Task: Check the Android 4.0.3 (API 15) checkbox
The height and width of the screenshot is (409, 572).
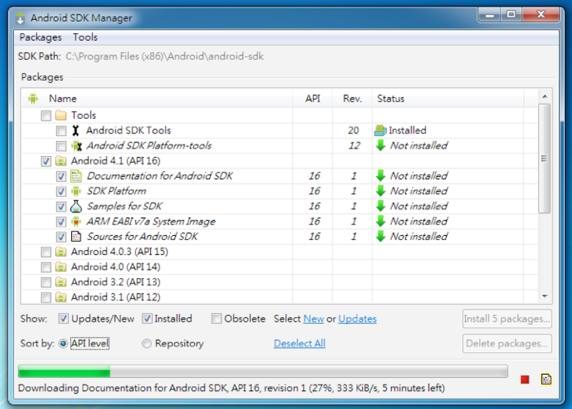Action: (46, 252)
